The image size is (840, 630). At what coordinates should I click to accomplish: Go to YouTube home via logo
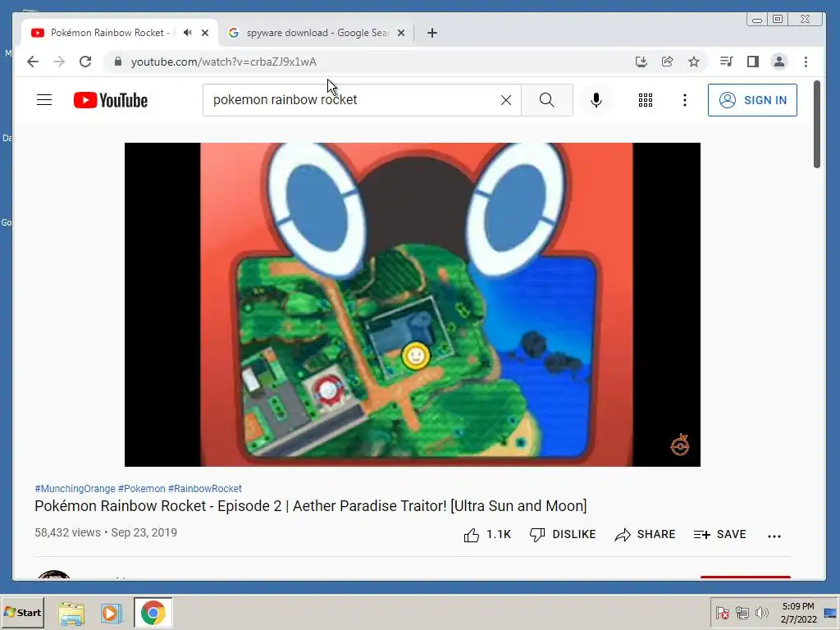111,100
